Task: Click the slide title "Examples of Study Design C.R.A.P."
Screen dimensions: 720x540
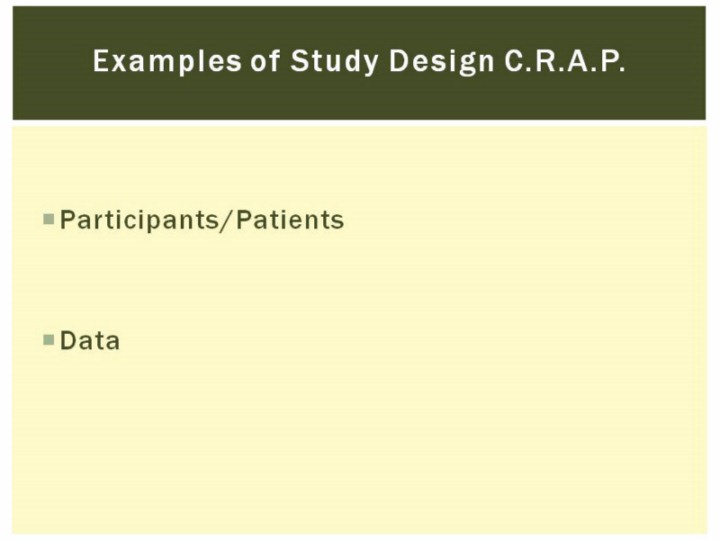Action: (x=359, y=62)
